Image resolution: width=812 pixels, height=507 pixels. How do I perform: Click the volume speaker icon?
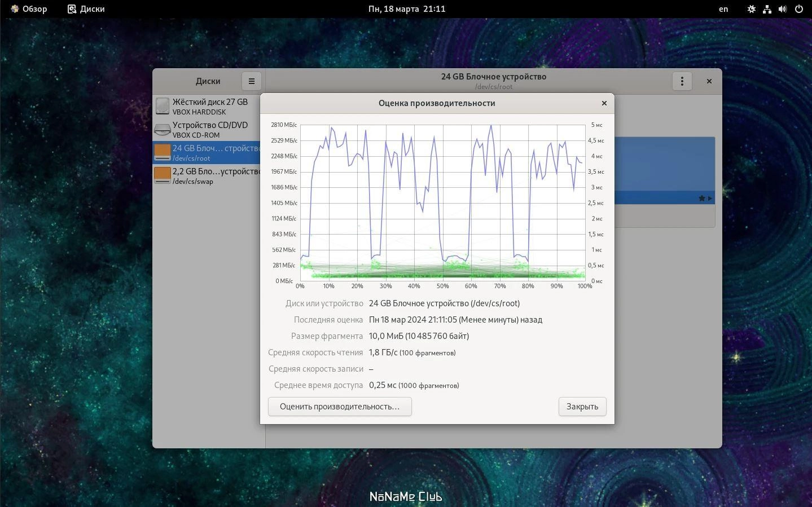783,9
